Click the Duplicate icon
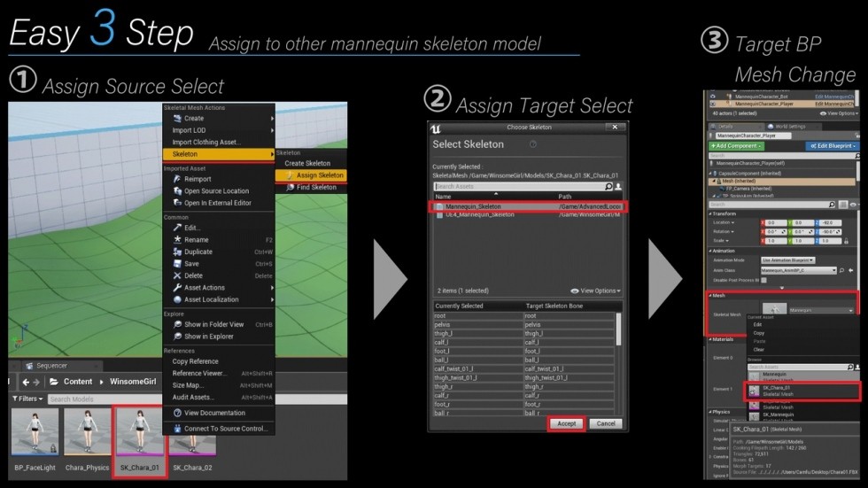 pyautogui.click(x=177, y=252)
